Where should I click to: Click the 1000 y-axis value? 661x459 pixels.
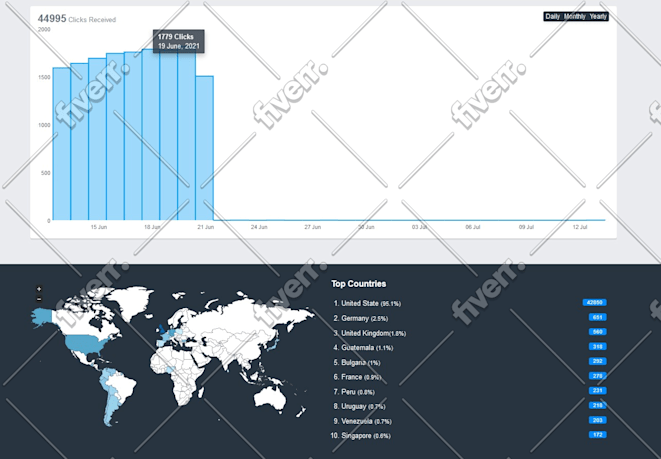(45, 125)
